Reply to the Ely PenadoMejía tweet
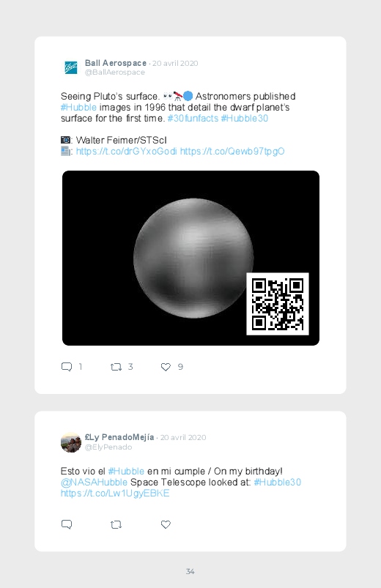Image resolution: width=381 pixels, height=588 pixels. (x=67, y=524)
